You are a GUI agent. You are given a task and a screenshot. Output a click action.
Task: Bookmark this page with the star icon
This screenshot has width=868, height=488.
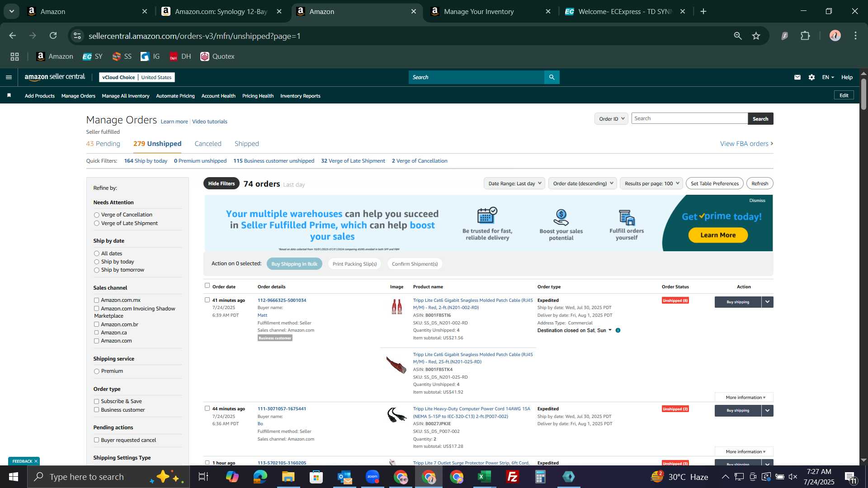point(756,36)
